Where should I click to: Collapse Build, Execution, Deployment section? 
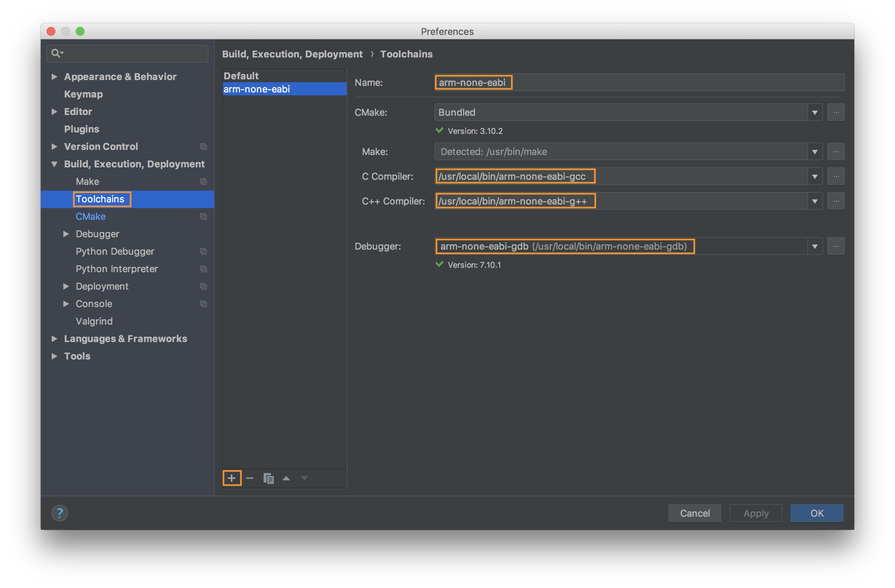[x=55, y=164]
